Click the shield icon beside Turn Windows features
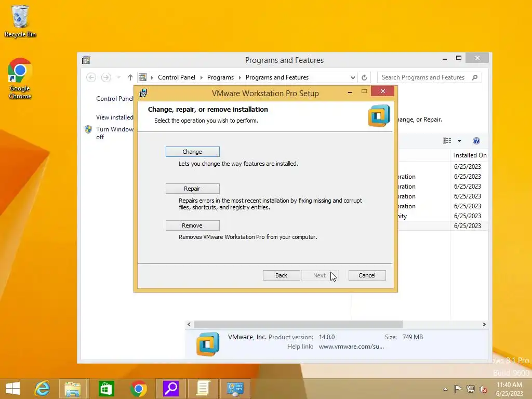 point(88,129)
